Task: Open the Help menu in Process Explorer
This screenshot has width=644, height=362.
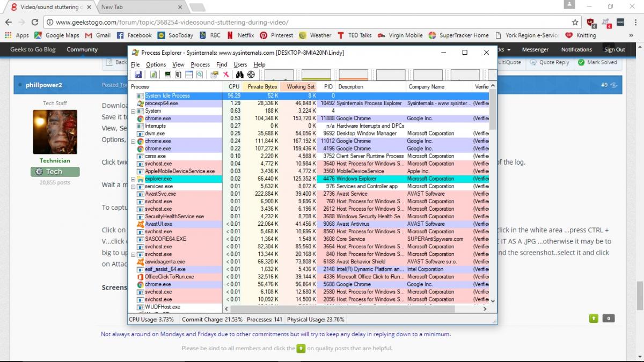Action: tap(259, 64)
